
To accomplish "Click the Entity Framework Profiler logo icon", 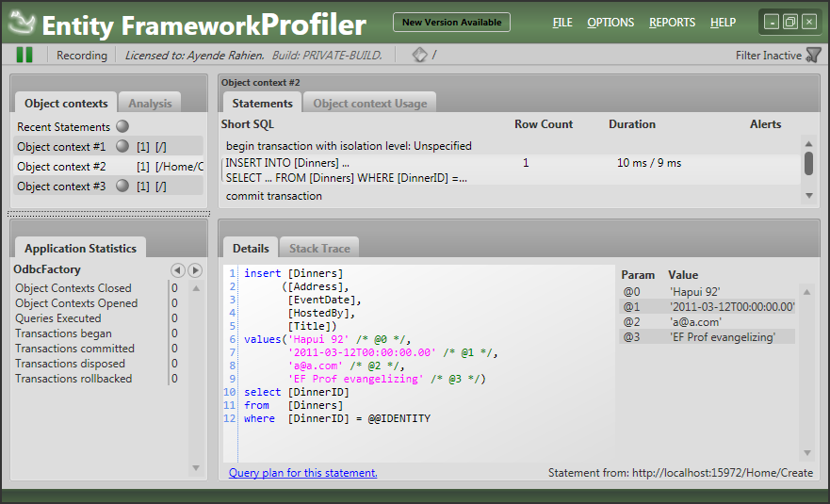I will coord(23,24).
